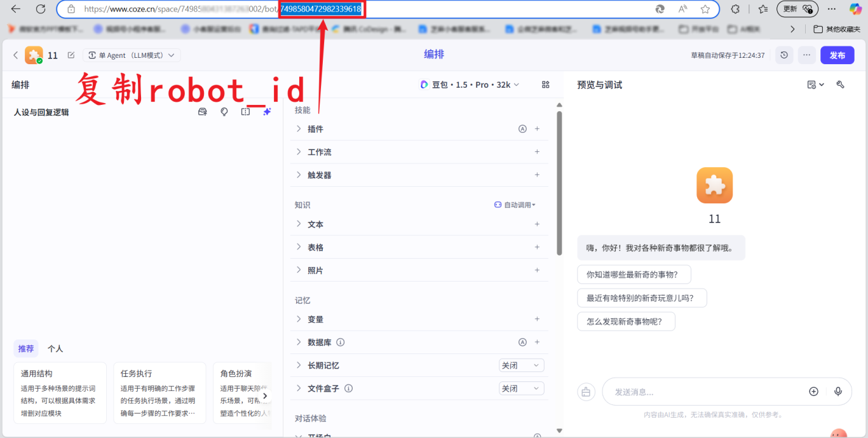Open the browser extensions puzzle icon

pyautogui.click(x=735, y=9)
